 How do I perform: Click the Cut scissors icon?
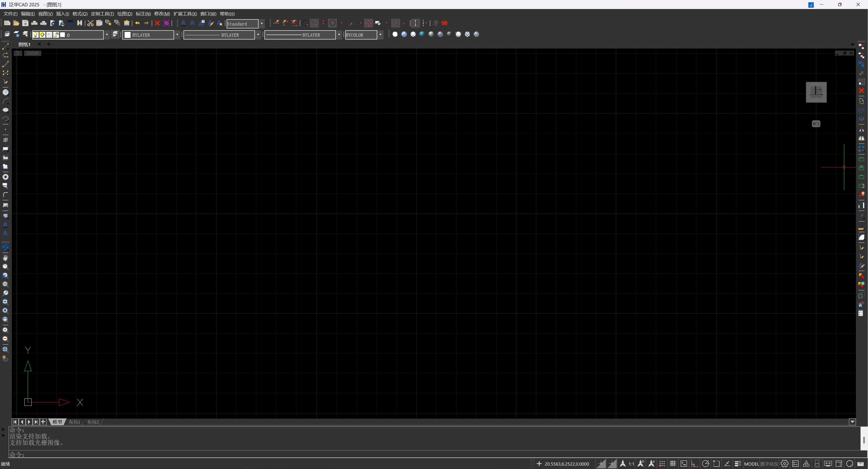[x=90, y=23]
